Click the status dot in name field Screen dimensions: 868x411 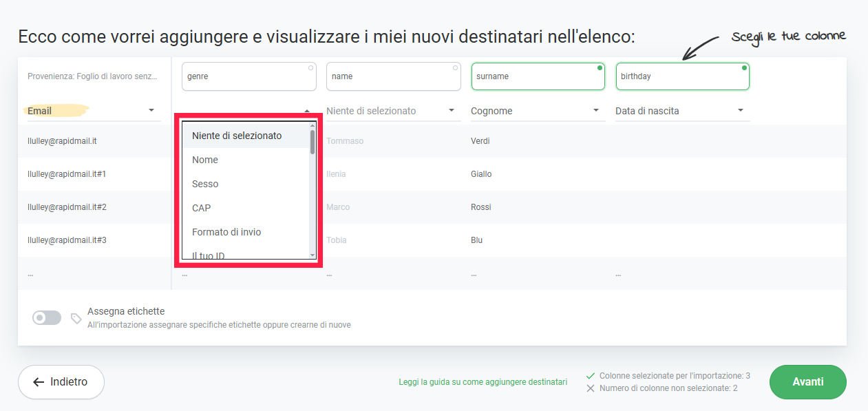[x=456, y=68]
